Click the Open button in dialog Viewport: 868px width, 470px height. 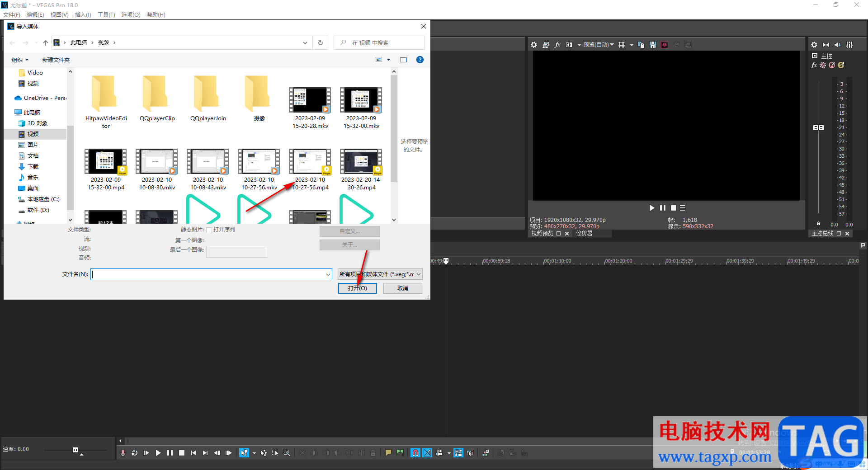[358, 288]
